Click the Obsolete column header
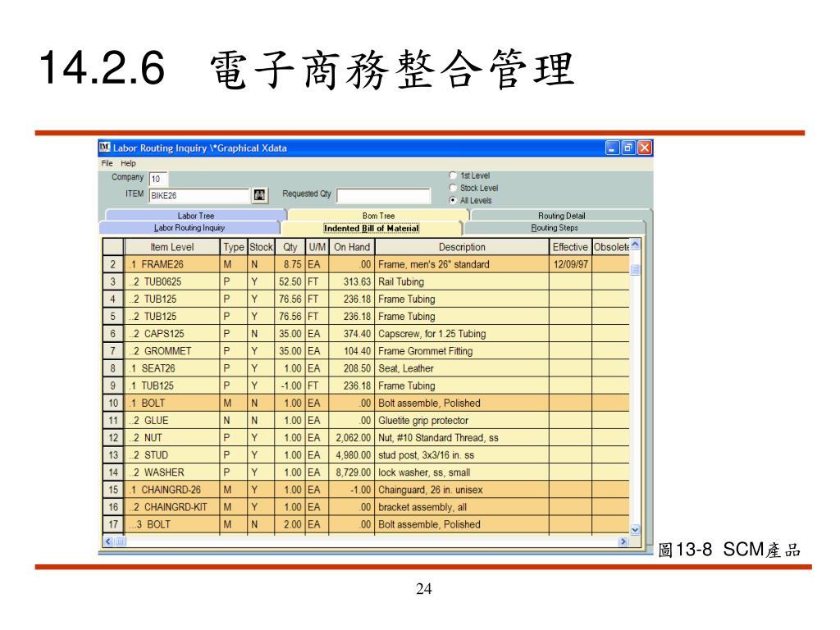This screenshot has width=840, height=630. [x=610, y=247]
